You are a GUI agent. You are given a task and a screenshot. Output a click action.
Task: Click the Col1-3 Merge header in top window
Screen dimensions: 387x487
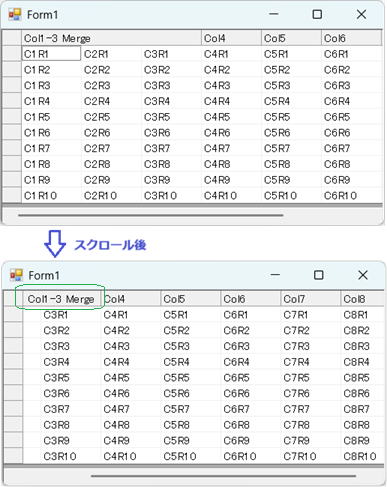tap(112, 38)
